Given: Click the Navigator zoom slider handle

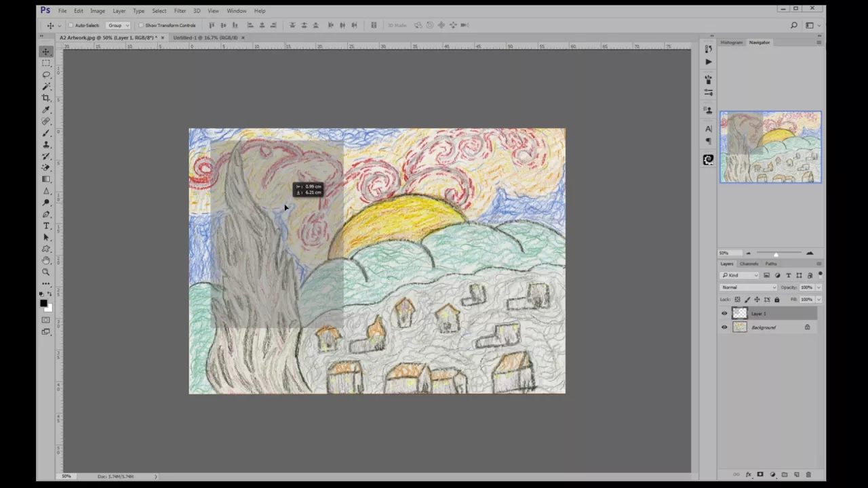Looking at the screenshot, I should coord(776,253).
